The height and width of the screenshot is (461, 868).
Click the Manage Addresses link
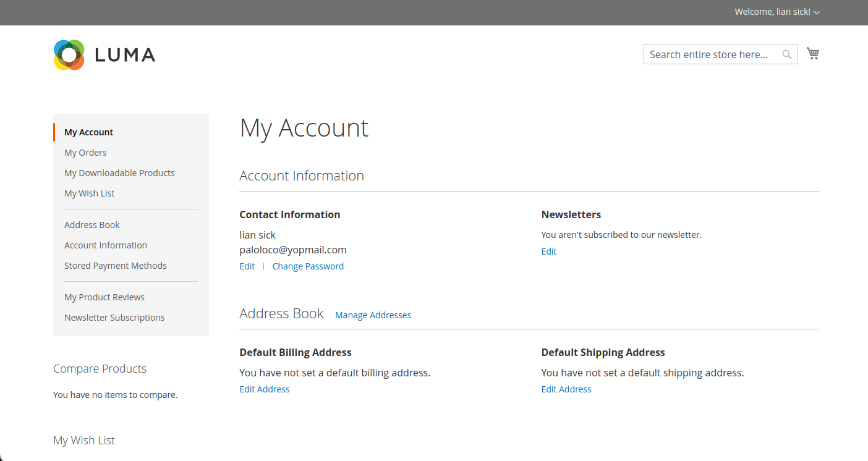point(373,315)
